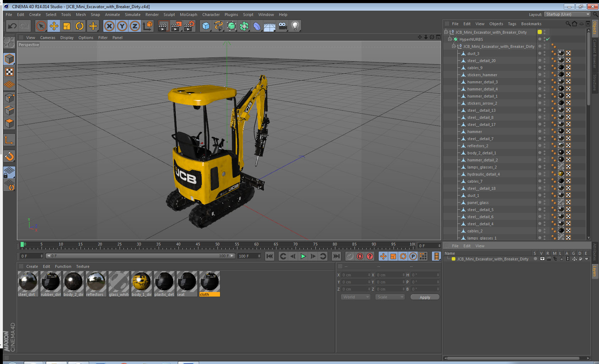Screen dimensions: 599x364
Task: Click the Apply coordinates button
Action: tap(425, 297)
